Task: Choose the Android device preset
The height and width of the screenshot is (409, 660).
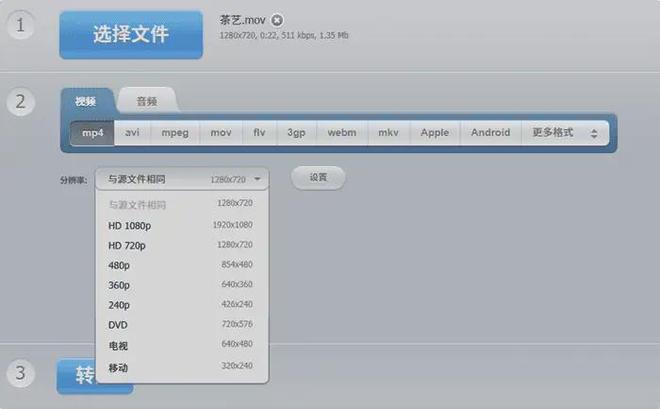Action: pos(490,133)
